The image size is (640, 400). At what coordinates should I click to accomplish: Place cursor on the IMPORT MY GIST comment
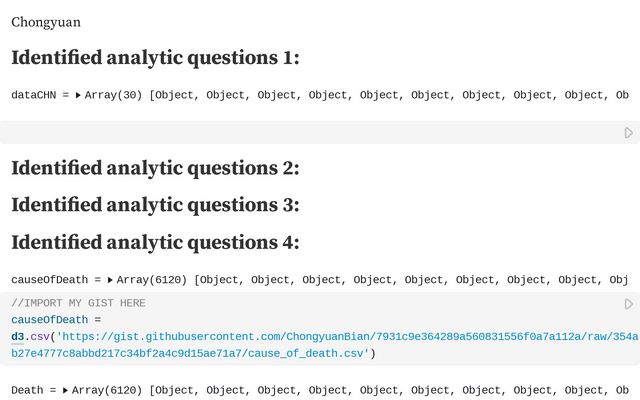78,303
